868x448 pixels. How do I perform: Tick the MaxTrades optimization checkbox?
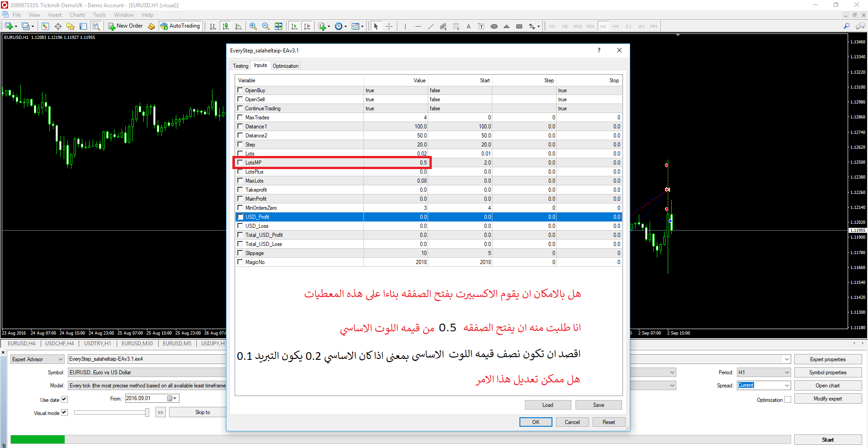coord(240,117)
